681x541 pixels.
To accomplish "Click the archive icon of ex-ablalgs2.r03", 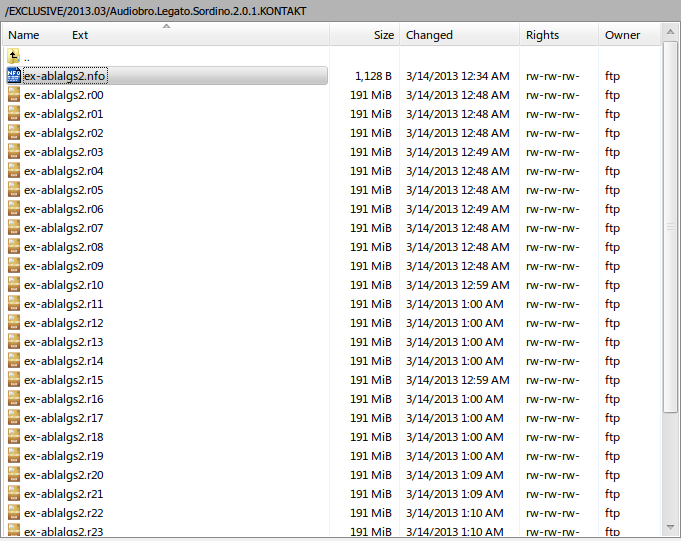I will coord(13,152).
